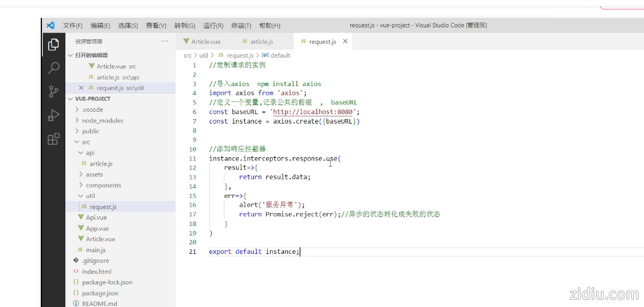The height and width of the screenshot is (307, 644).
Task: Collapse the open editors section
Action: (x=70, y=55)
